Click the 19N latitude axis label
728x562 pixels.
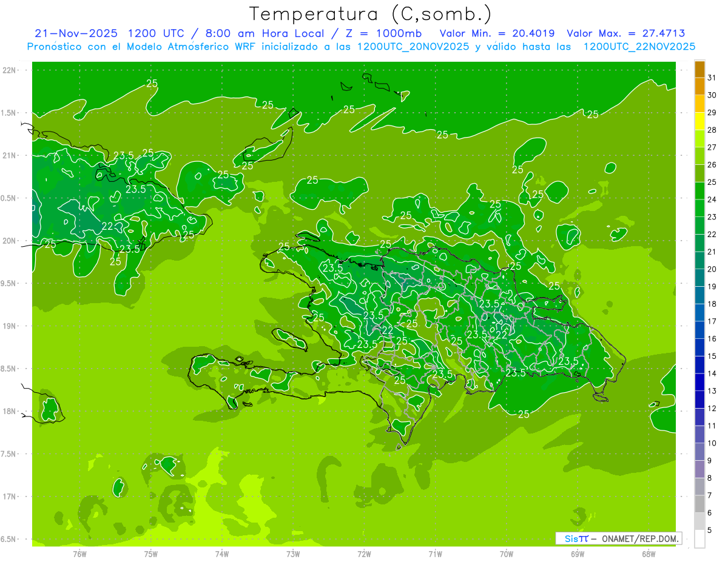(10, 326)
